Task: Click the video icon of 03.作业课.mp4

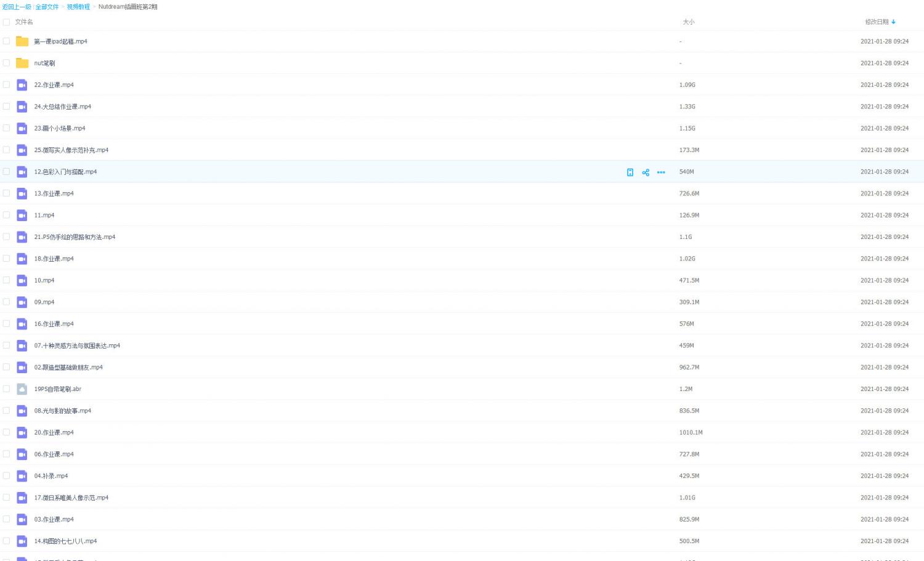Action: click(22, 520)
